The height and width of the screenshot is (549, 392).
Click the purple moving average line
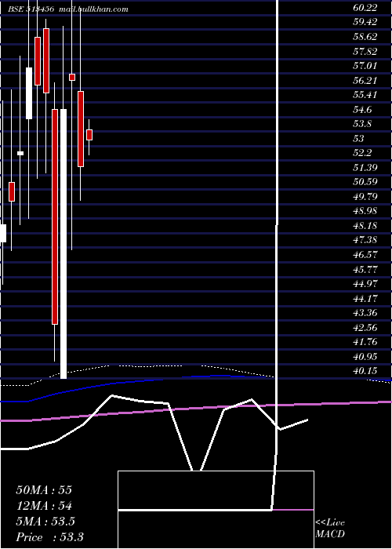point(196,409)
